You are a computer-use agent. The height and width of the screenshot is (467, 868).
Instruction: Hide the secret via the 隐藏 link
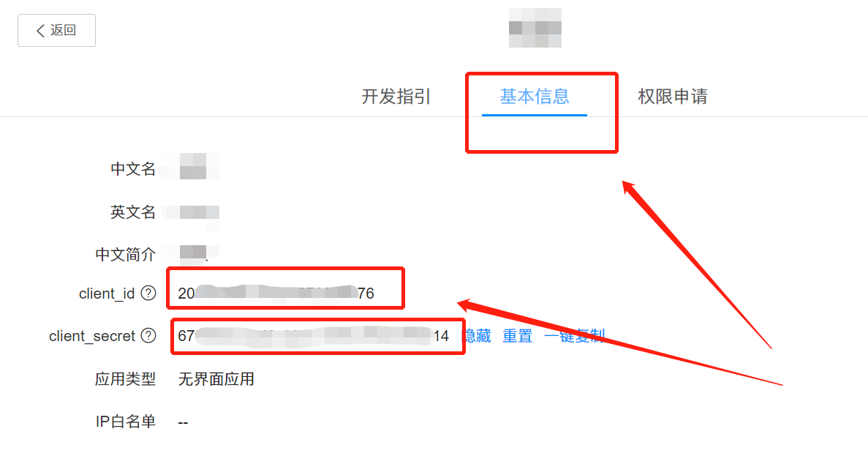(477, 336)
